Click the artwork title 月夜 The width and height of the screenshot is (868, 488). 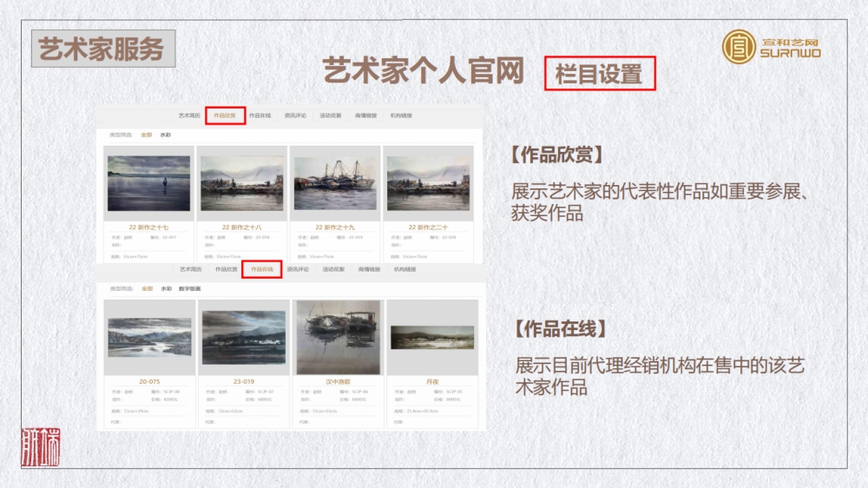coord(432,382)
